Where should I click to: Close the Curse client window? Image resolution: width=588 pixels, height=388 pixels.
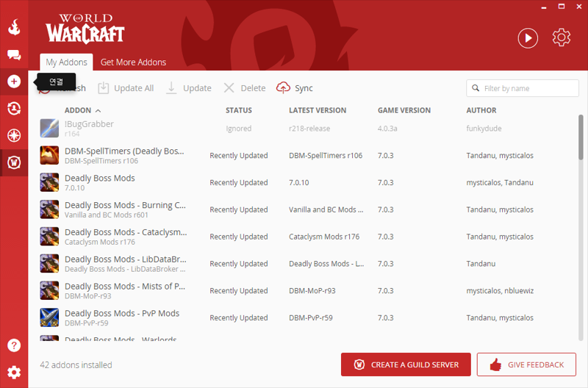coord(579,7)
